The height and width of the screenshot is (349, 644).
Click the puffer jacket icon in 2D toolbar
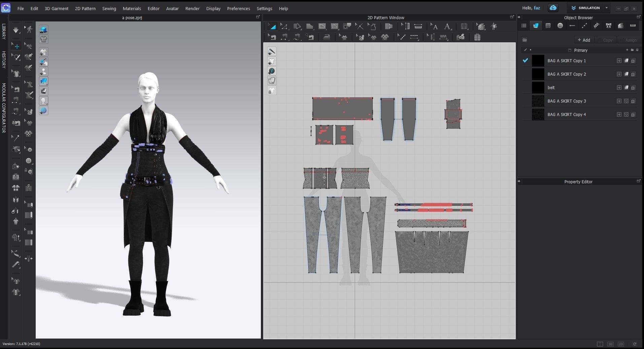[x=477, y=37]
